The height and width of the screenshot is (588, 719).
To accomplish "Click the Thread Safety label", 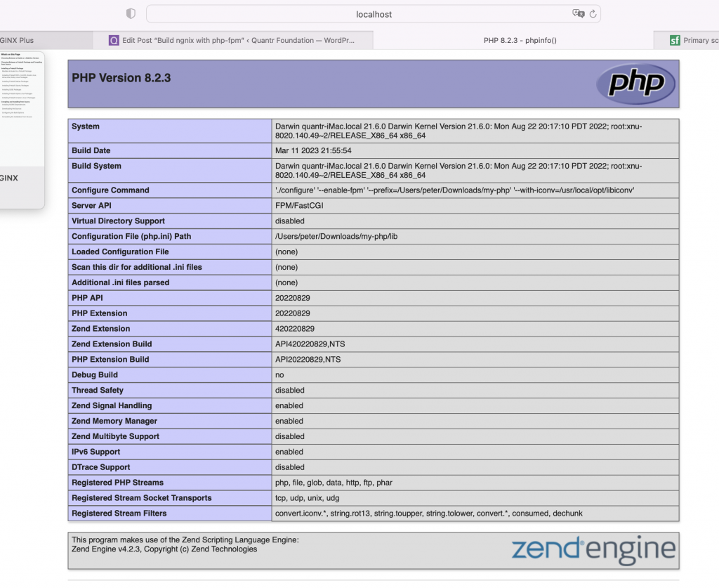I will pyautogui.click(x=97, y=390).
